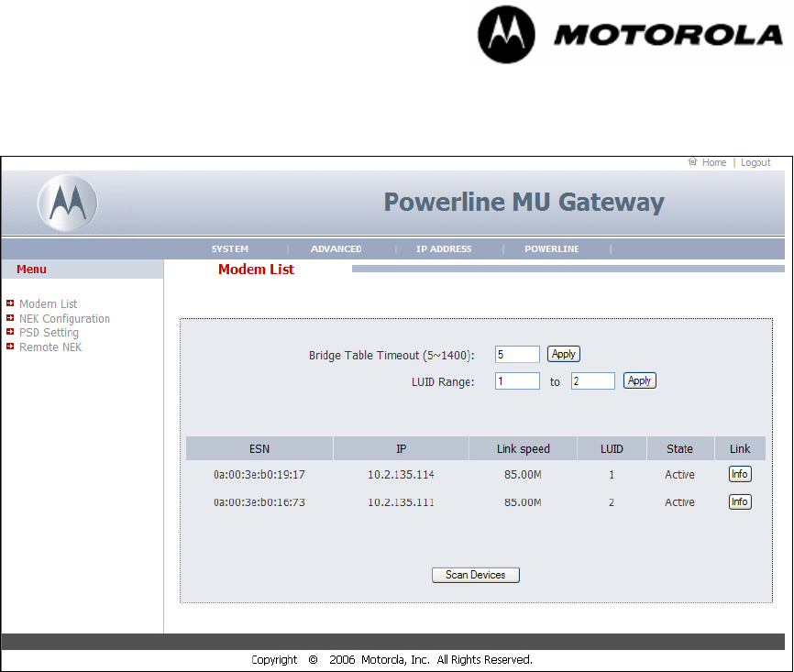This screenshot has width=794, height=672.
Task: Open PSD Setting in the side menu
Action: point(49,333)
